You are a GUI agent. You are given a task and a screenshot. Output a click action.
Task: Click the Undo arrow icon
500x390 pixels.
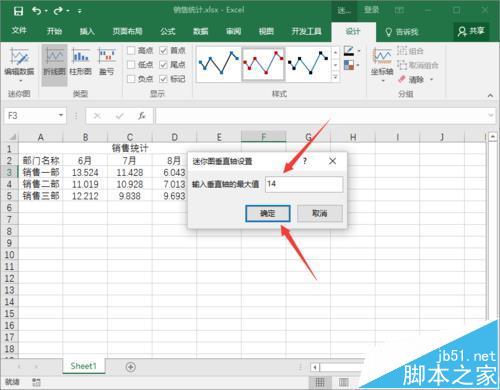point(36,11)
